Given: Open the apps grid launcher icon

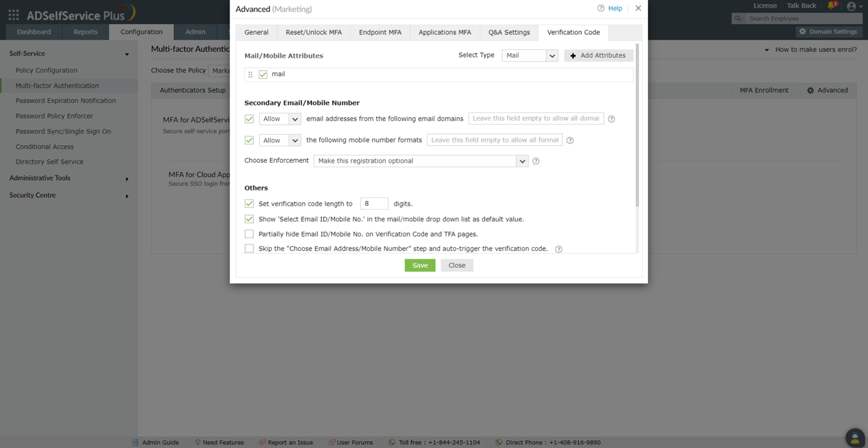Looking at the screenshot, I should pos(13,14).
